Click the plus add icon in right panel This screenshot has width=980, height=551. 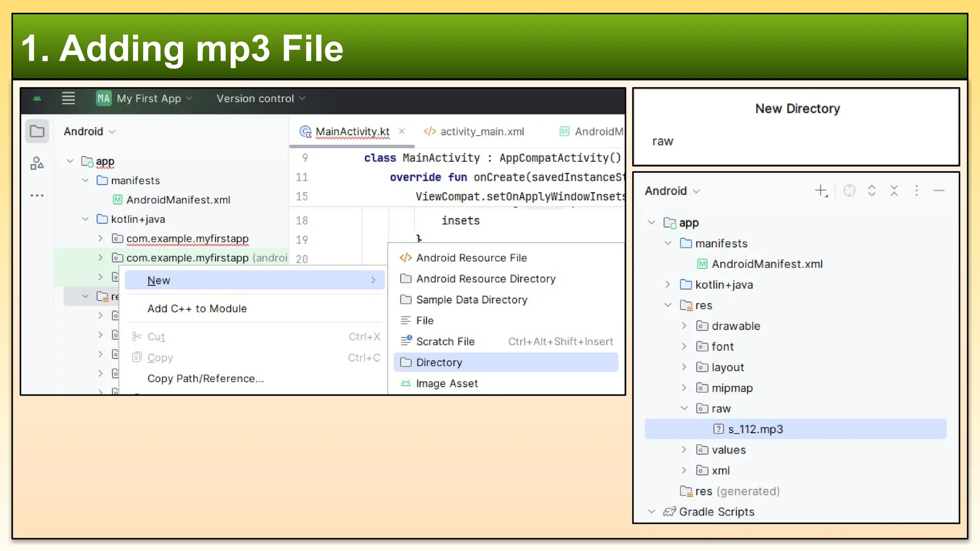point(821,191)
